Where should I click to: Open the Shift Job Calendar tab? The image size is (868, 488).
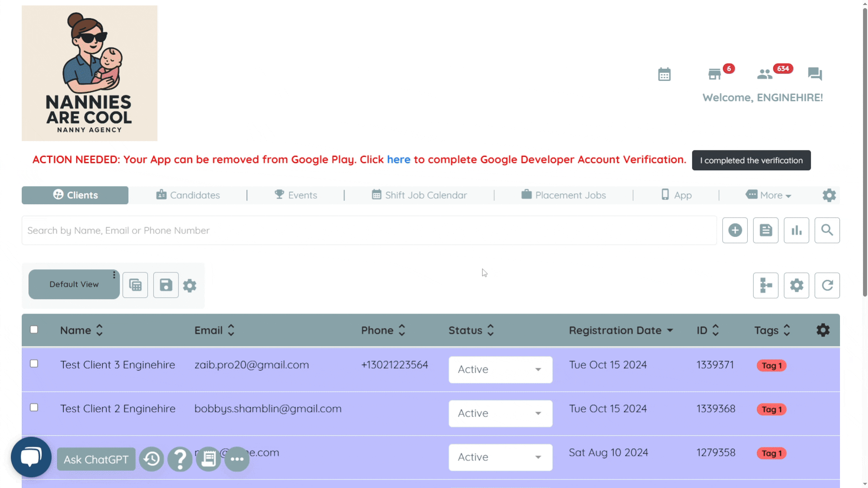pyautogui.click(x=419, y=195)
